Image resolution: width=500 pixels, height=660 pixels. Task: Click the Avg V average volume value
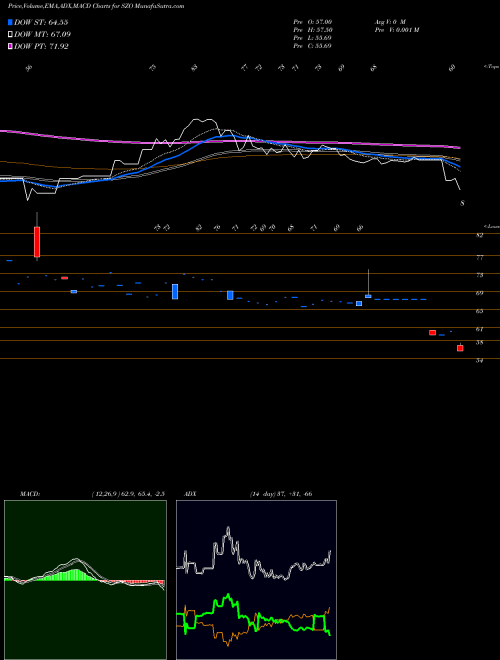coord(390,21)
